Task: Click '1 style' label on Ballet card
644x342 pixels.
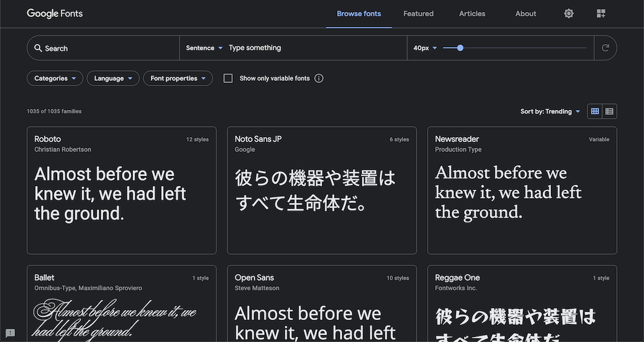Action: tap(201, 279)
